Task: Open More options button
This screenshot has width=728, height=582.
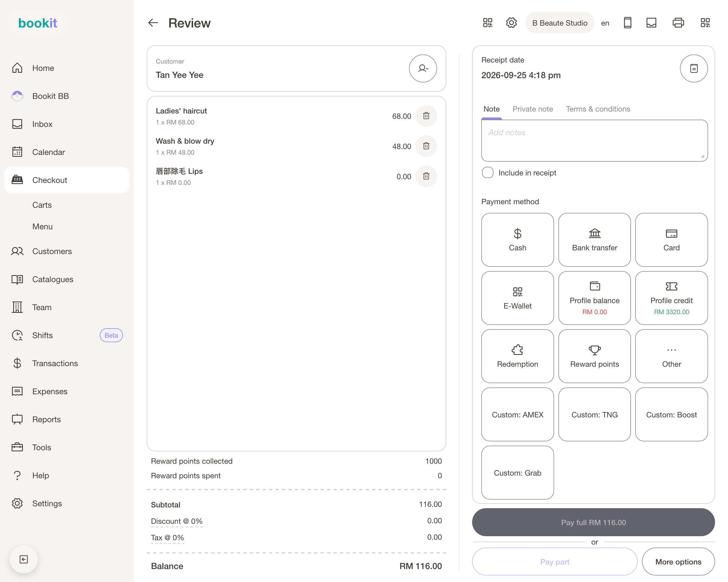Action: coord(678,562)
